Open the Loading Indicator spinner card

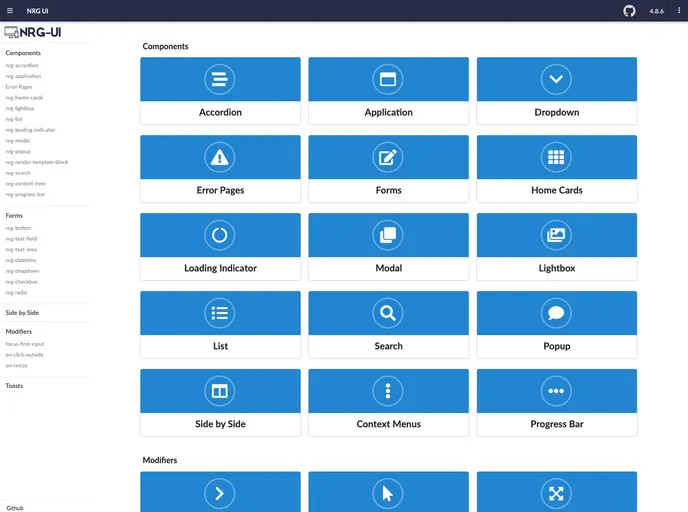[220, 247]
